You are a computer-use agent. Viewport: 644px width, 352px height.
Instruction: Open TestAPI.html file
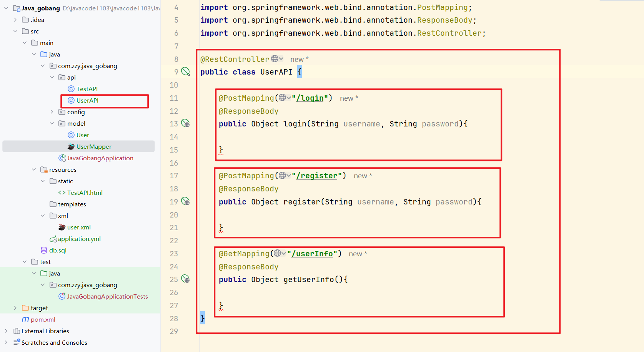85,193
